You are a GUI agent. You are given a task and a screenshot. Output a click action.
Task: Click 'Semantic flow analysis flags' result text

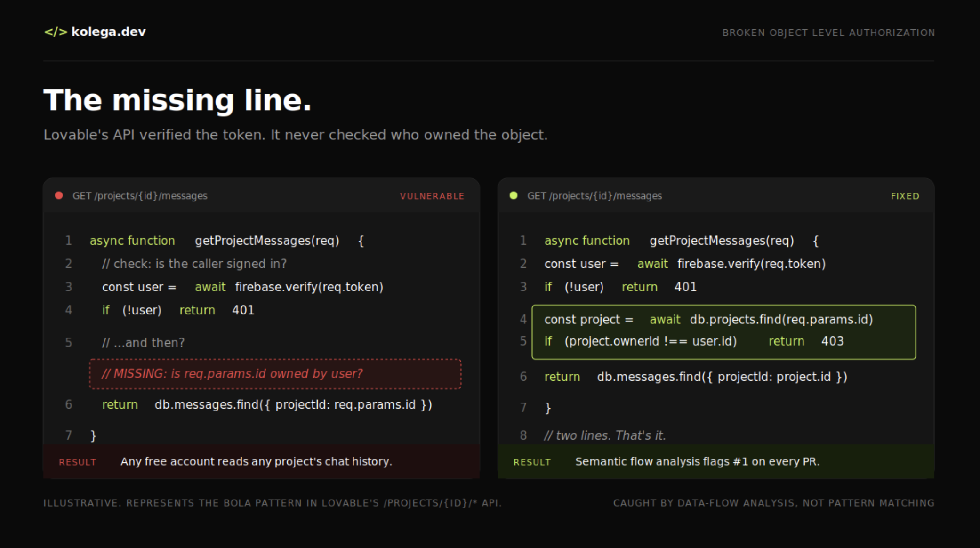[697, 462]
